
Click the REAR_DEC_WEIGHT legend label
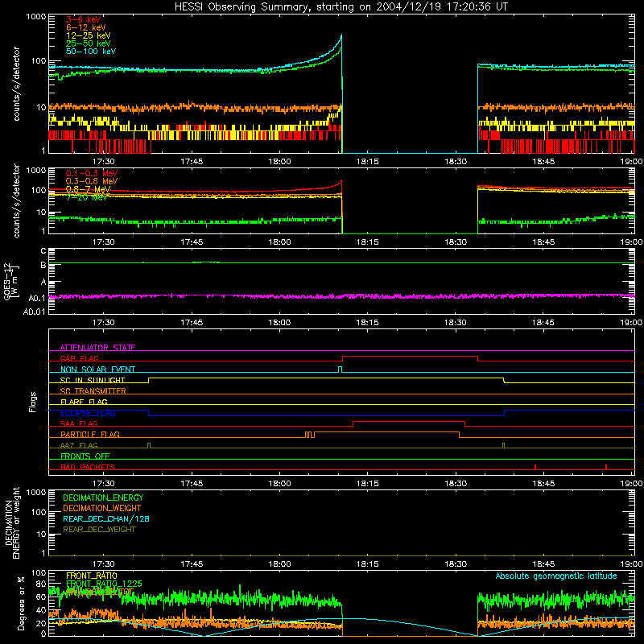(99, 530)
